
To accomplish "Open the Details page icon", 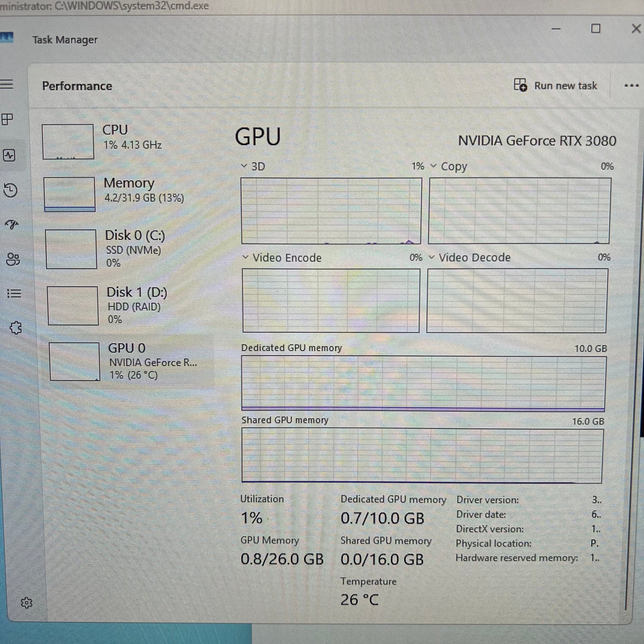I will (x=14, y=293).
